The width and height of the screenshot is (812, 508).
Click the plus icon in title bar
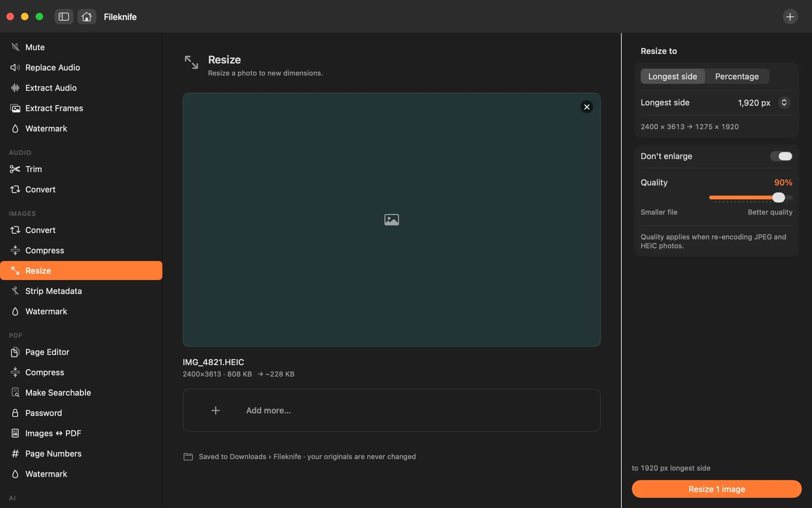point(790,17)
